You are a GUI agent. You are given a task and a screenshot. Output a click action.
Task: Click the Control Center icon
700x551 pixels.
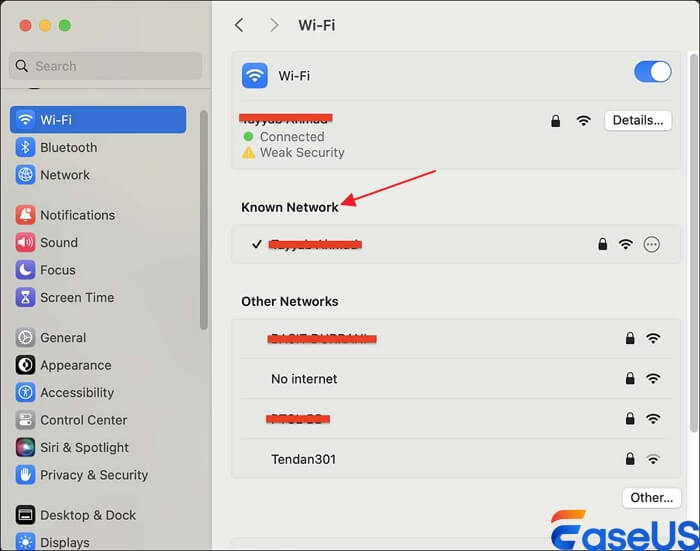(x=25, y=420)
